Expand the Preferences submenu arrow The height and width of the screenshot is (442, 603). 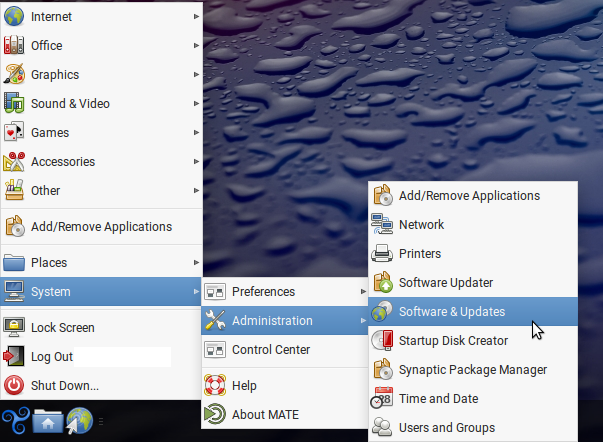click(x=362, y=292)
